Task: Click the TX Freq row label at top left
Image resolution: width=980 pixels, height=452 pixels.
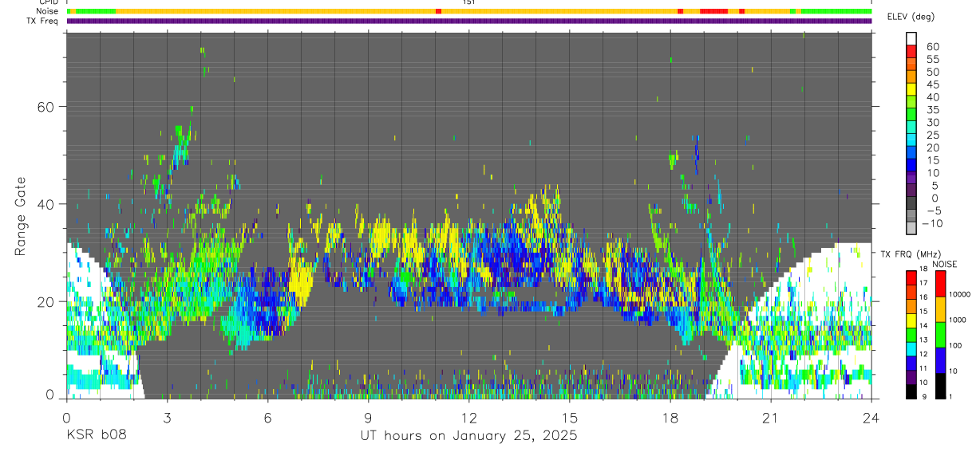Action: click(x=43, y=21)
